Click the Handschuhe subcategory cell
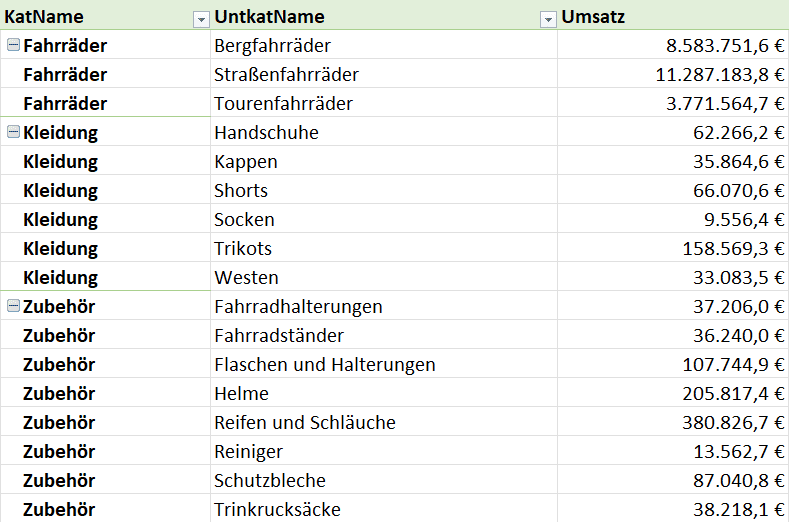The height and width of the screenshot is (522, 789). tap(266, 133)
